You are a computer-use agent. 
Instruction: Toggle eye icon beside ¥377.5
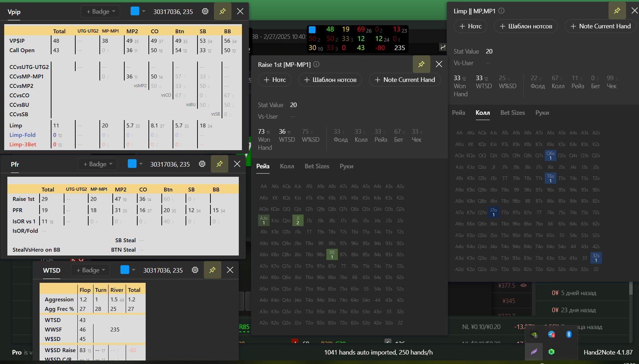click(x=523, y=285)
